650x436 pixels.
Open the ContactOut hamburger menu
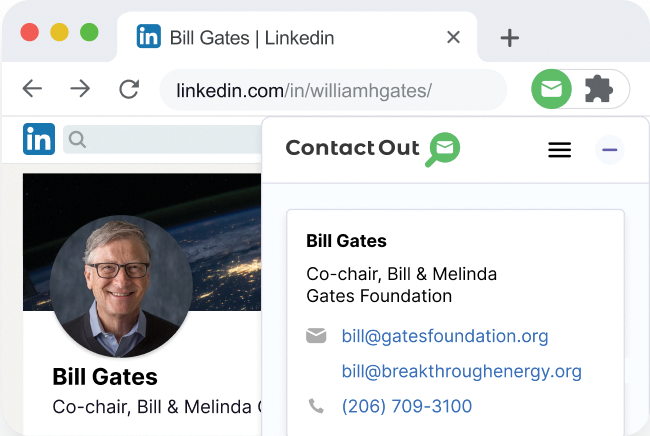[x=560, y=150]
